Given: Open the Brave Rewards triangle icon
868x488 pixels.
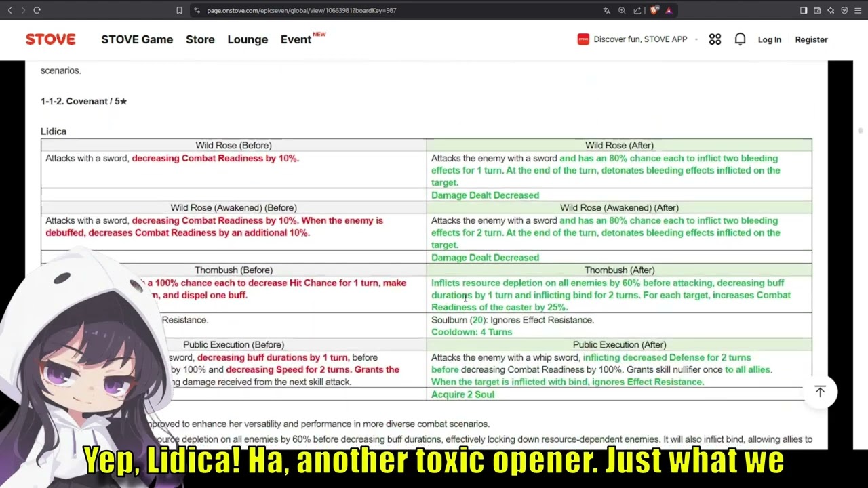Looking at the screenshot, I should (x=669, y=10).
